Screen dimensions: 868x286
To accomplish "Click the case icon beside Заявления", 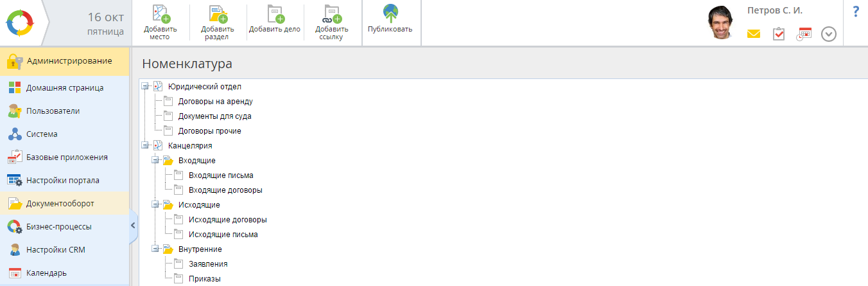I will [178, 264].
